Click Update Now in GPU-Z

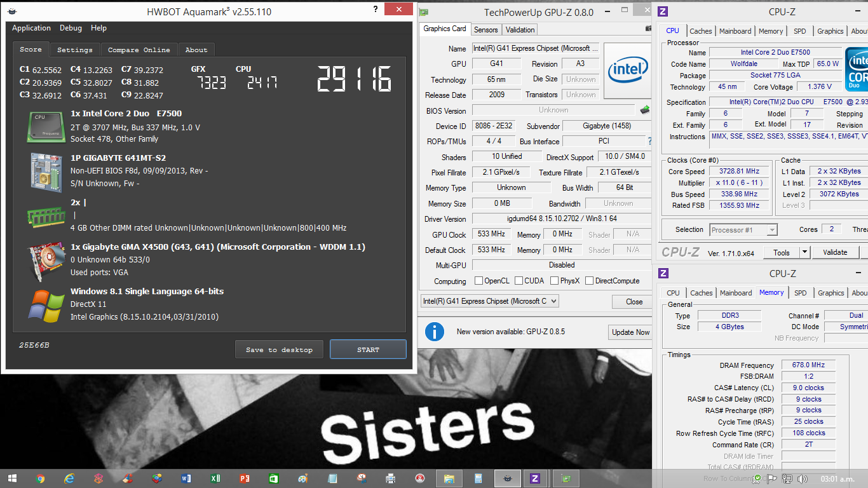pyautogui.click(x=630, y=332)
